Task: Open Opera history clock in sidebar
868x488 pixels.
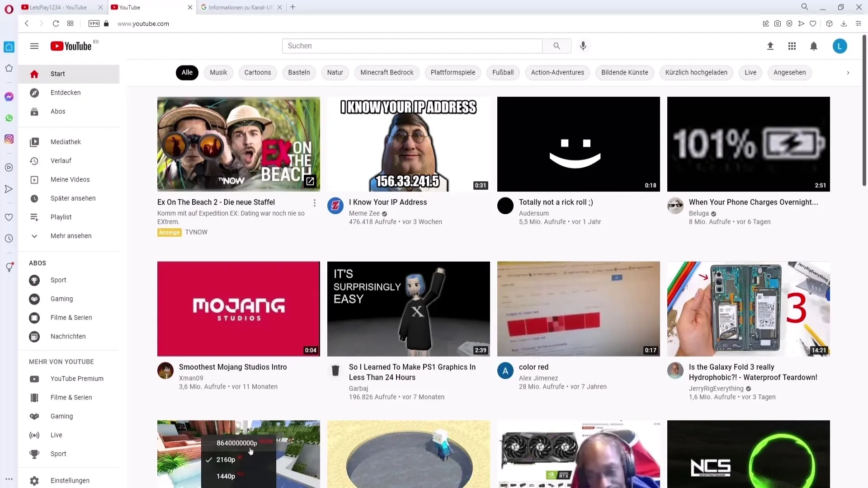Action: point(9,239)
